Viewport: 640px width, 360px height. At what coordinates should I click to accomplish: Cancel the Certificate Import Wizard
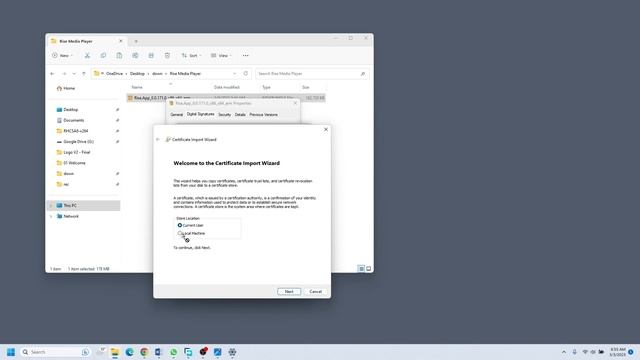click(x=316, y=291)
